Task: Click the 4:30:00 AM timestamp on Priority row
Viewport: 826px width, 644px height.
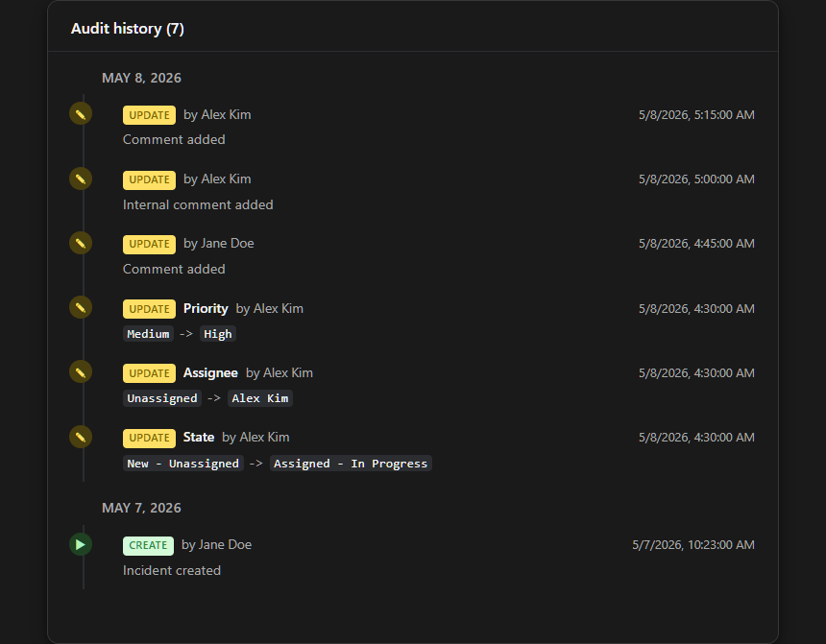Action: tap(696, 309)
